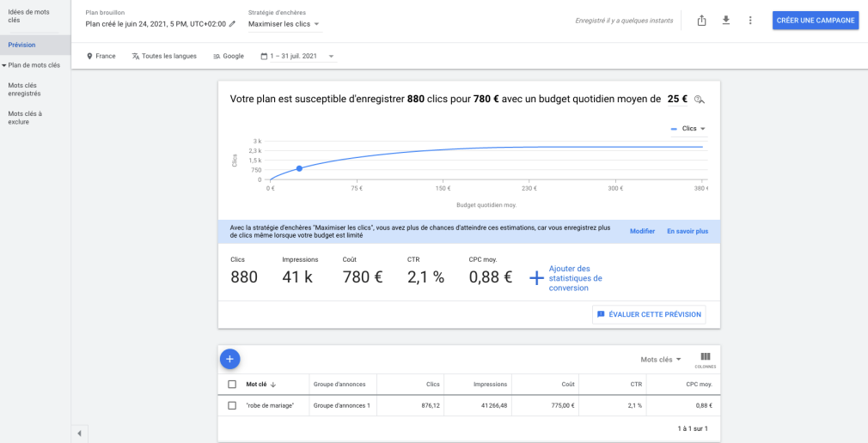Click the 775,00 € cost value

click(563, 405)
